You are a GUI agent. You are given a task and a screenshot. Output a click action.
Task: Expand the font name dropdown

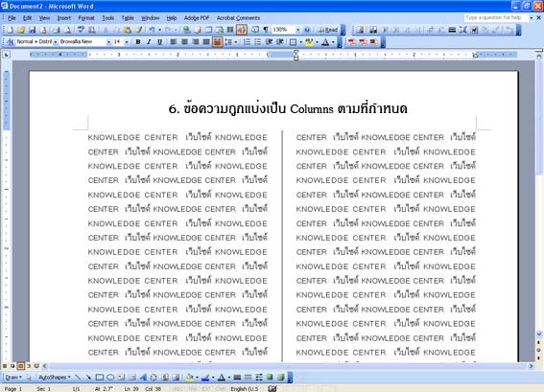coord(108,42)
